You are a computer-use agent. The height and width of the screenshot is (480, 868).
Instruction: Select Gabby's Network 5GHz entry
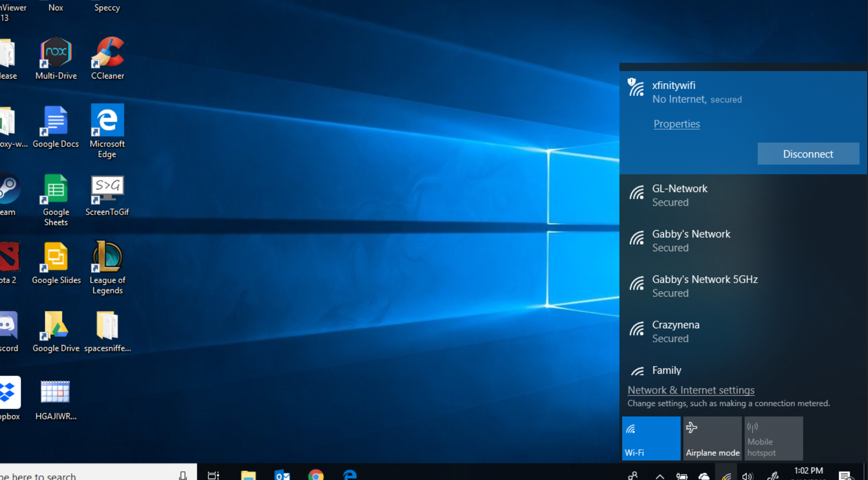(743, 286)
